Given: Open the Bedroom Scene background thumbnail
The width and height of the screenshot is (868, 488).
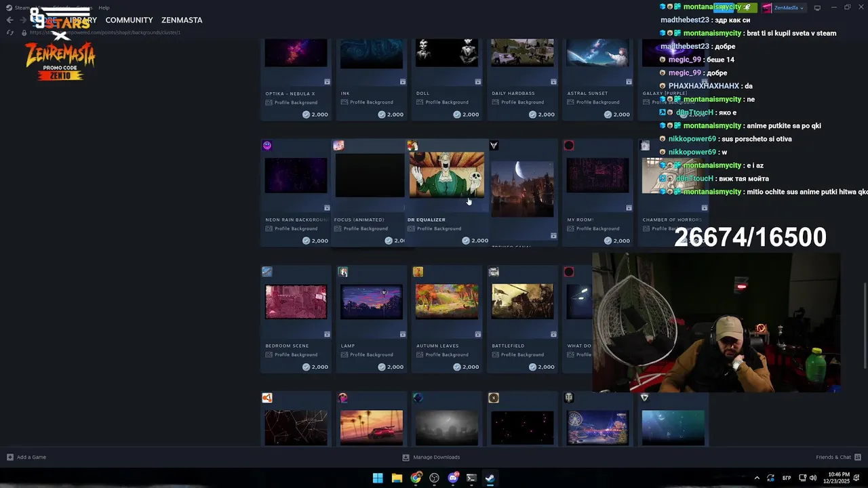Looking at the screenshot, I should pos(296,302).
